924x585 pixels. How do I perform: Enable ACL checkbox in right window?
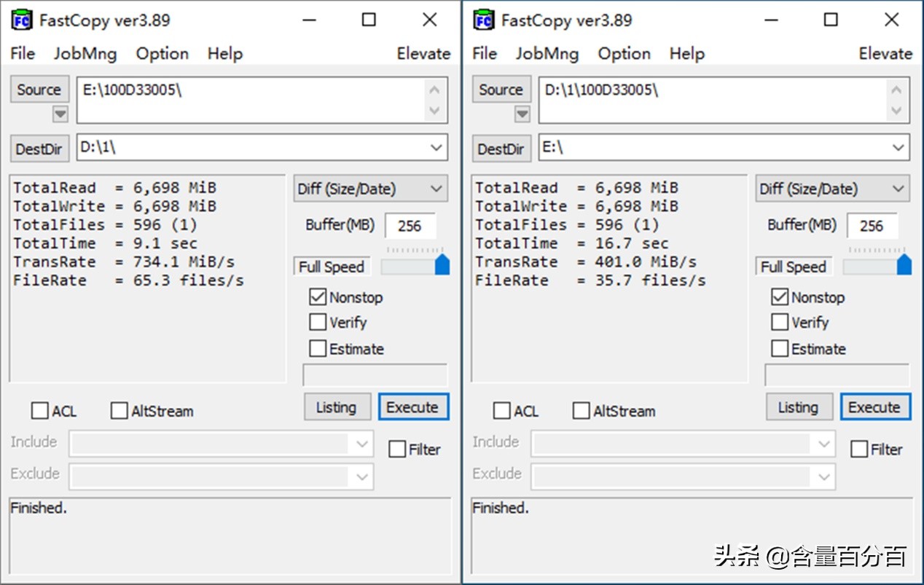click(x=502, y=411)
